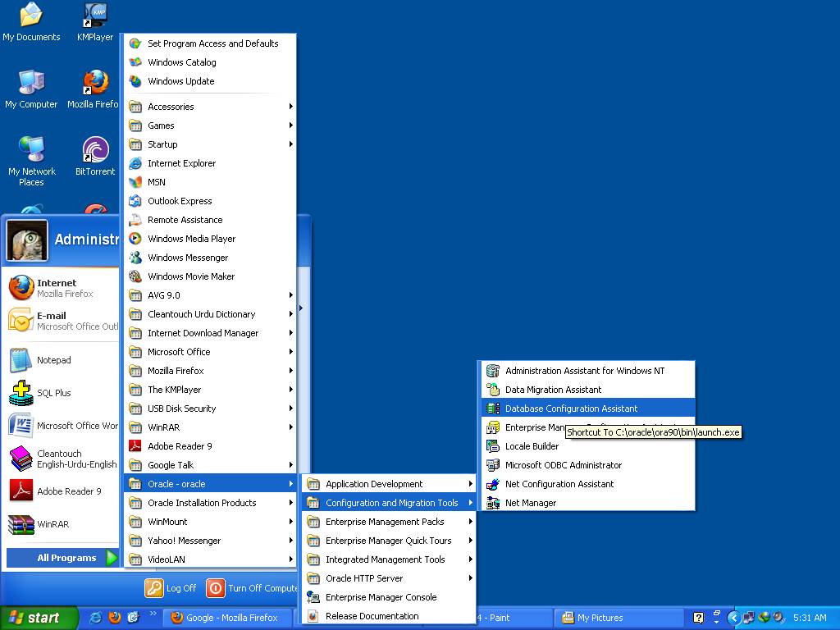Image resolution: width=840 pixels, height=630 pixels.
Task: Click Administration Assistant for Windows NT icon
Action: coord(493,371)
